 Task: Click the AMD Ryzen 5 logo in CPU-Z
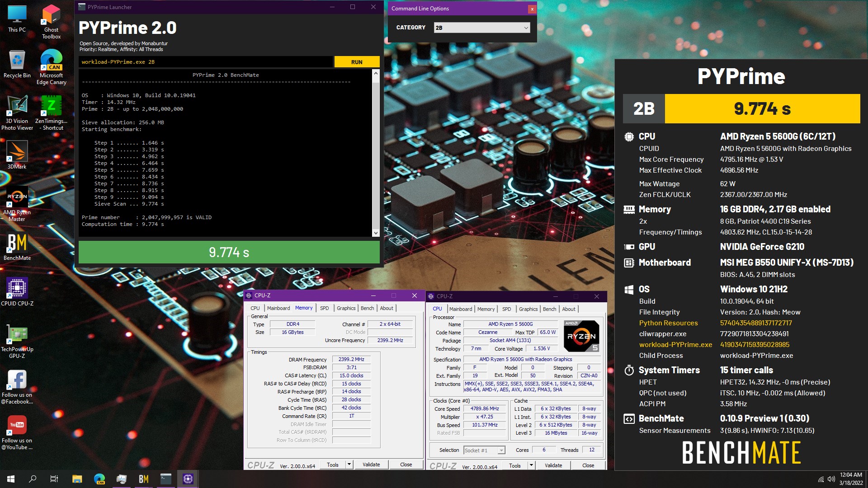tap(581, 336)
